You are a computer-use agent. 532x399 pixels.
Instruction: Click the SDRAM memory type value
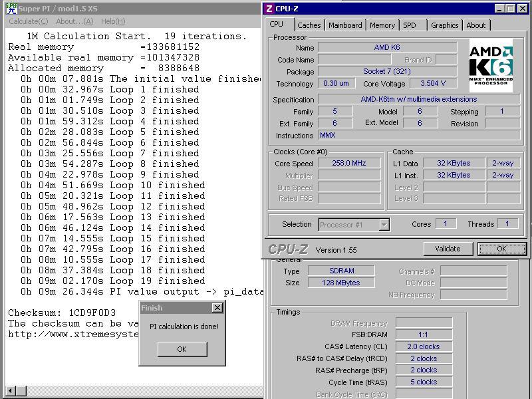click(x=341, y=271)
